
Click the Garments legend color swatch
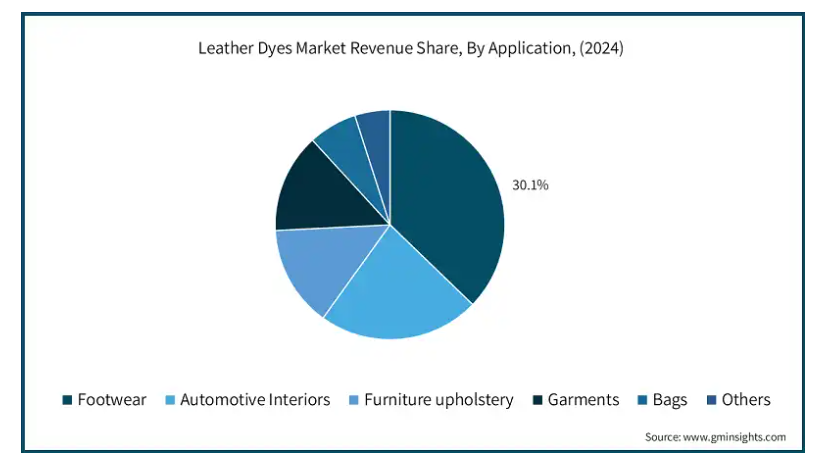(537, 400)
